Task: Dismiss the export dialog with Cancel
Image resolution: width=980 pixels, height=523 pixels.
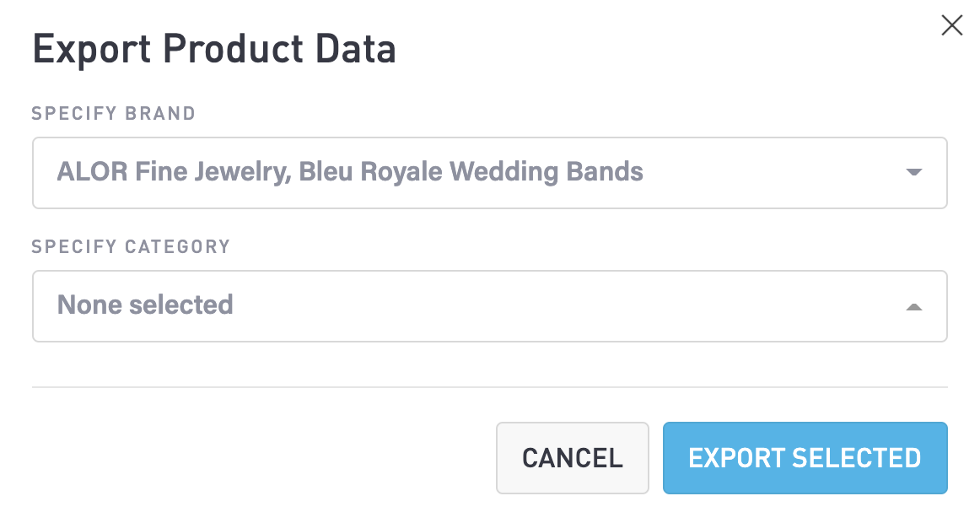Action: (x=572, y=458)
